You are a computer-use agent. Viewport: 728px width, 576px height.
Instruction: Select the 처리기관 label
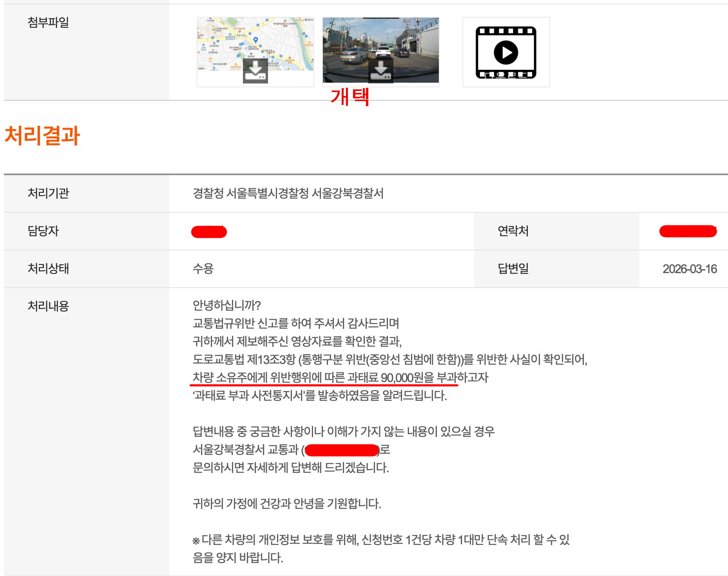click(x=48, y=193)
